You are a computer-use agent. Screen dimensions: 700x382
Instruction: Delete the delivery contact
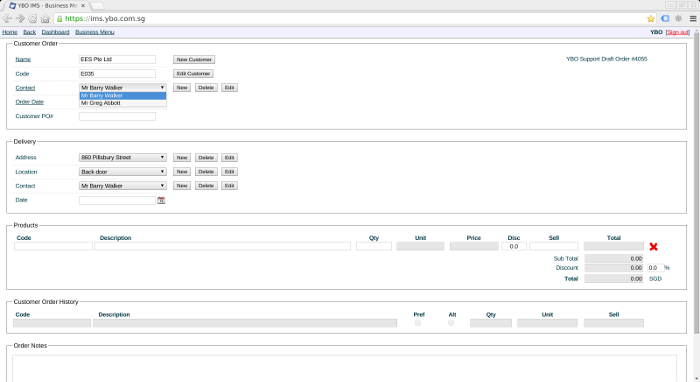[x=206, y=186]
